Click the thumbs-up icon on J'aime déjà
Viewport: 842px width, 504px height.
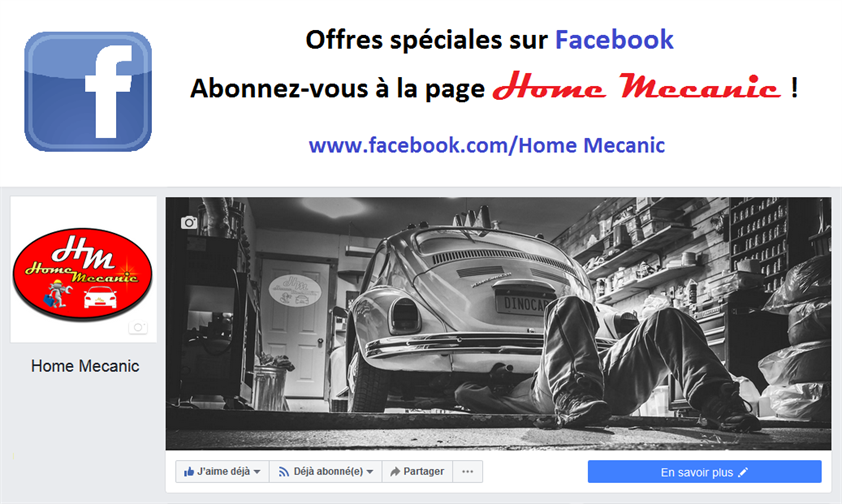pyautogui.click(x=188, y=472)
